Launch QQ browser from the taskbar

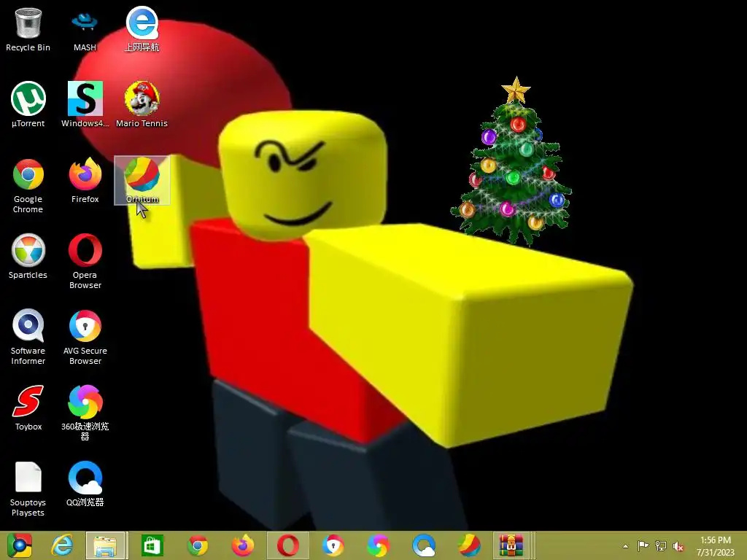coord(424,545)
